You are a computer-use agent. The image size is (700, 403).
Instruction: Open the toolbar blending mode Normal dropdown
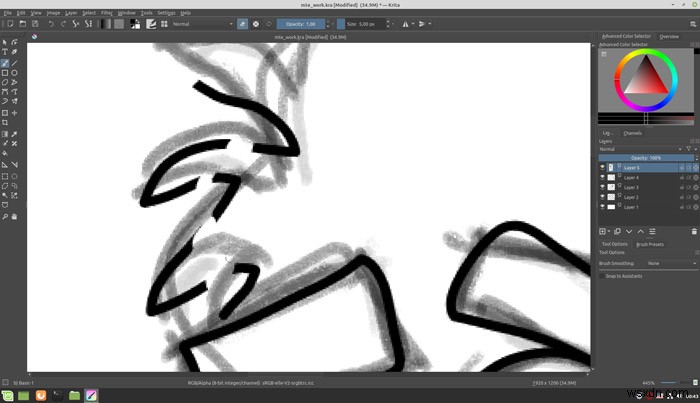203,24
